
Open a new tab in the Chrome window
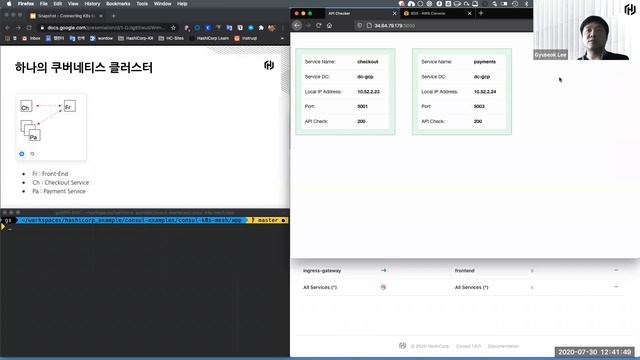pyautogui.click(x=113, y=16)
